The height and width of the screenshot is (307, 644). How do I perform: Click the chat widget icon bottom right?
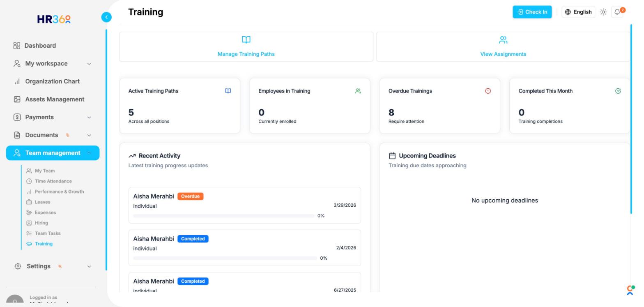(x=630, y=290)
